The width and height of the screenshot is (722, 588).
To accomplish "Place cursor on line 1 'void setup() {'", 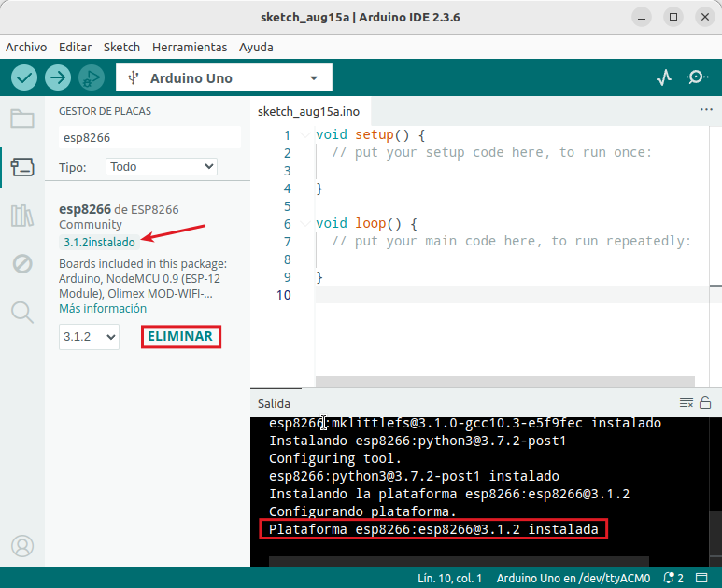I will pyautogui.click(x=370, y=134).
